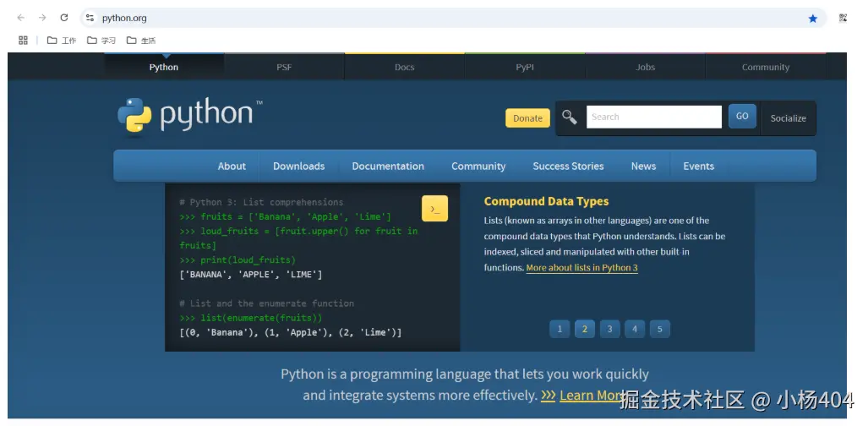Open site information icon beside python.org

[x=90, y=18]
